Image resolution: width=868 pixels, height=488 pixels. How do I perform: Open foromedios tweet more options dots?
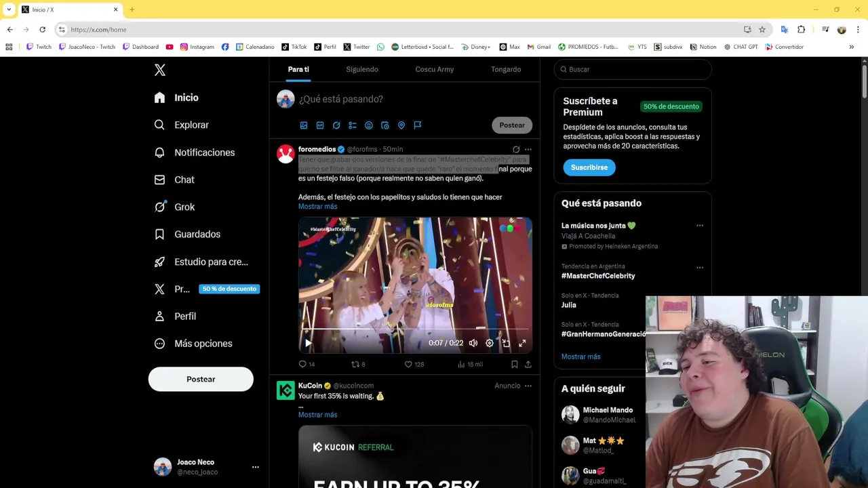pyautogui.click(x=528, y=149)
